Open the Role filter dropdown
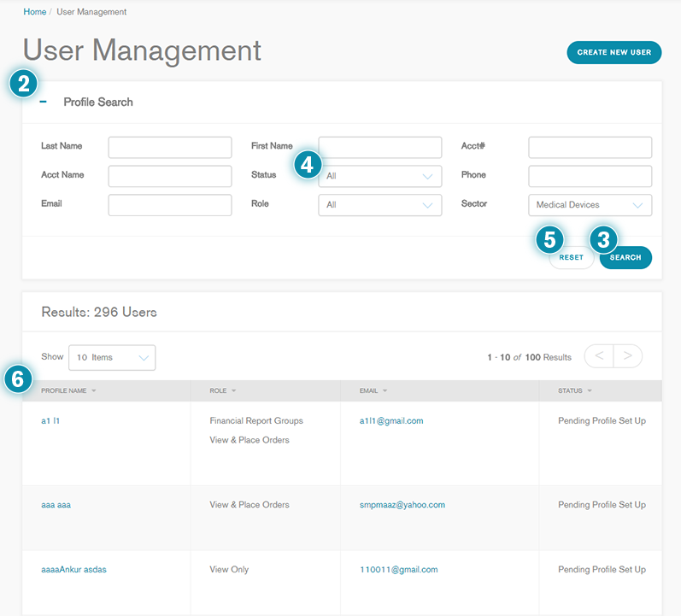This screenshot has height=616, width=681. click(379, 205)
